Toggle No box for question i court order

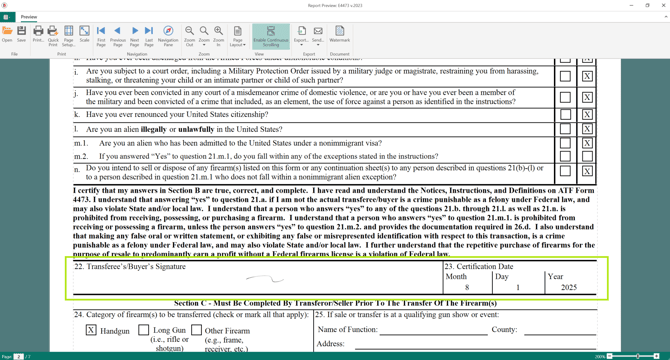click(587, 76)
